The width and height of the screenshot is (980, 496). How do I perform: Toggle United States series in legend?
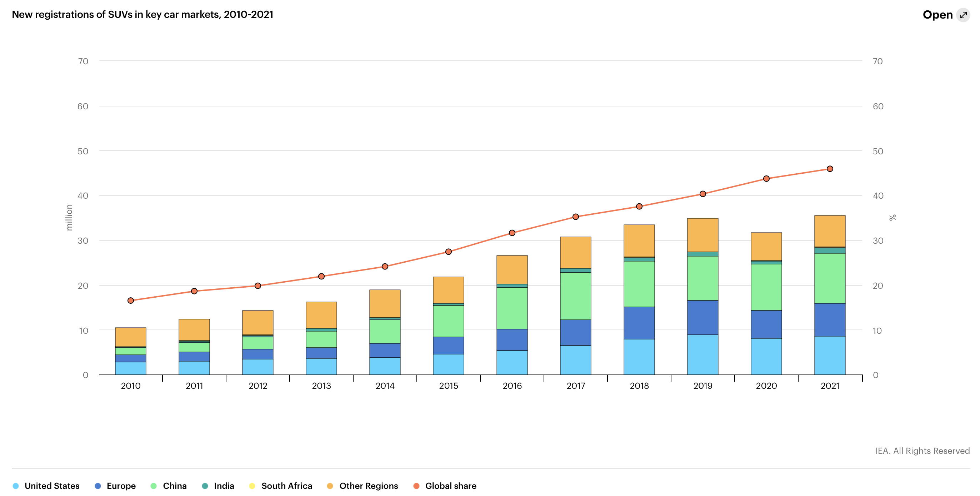click(52, 486)
